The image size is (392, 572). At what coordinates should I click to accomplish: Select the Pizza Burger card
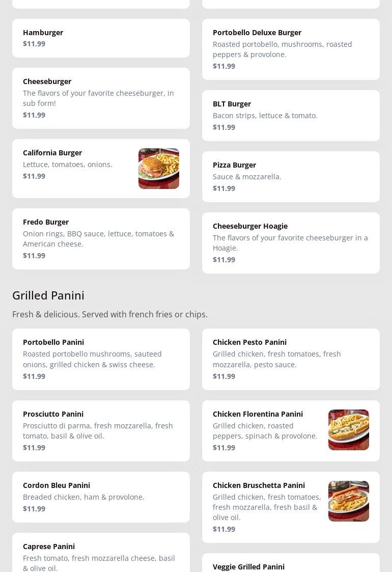[291, 177]
